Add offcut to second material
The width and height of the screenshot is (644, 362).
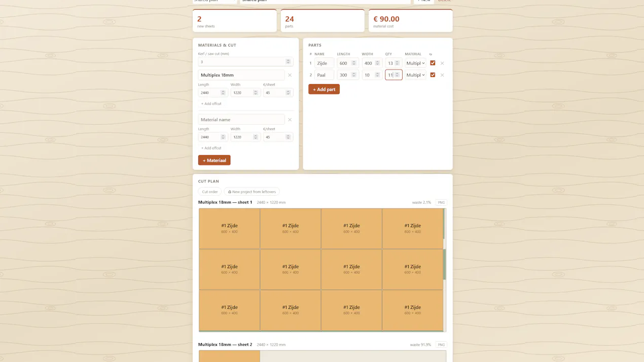pyautogui.click(x=211, y=148)
